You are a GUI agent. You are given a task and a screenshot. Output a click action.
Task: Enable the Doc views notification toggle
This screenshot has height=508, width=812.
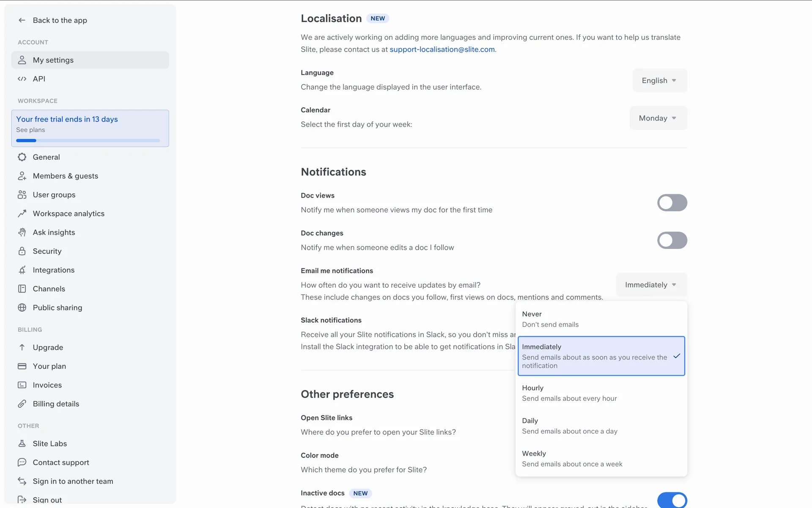click(672, 203)
